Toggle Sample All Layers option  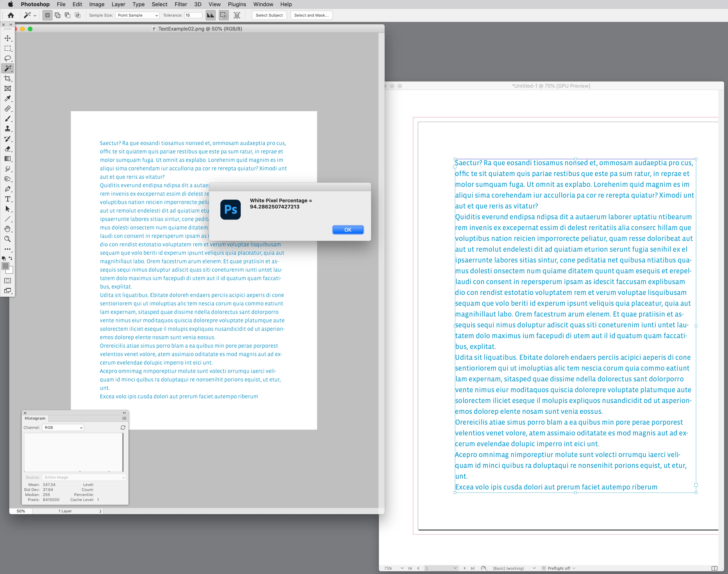point(237,15)
